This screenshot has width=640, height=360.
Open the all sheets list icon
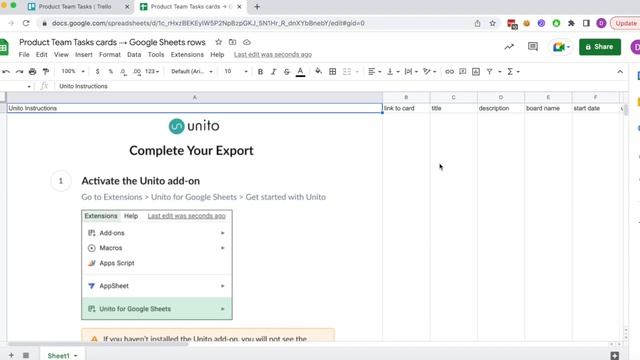point(26,356)
